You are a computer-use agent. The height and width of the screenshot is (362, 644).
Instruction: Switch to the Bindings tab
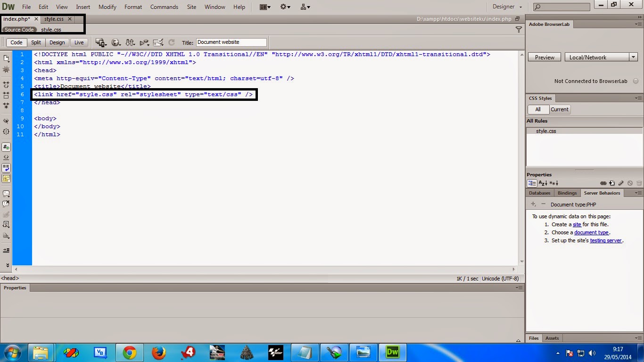[567, 193]
